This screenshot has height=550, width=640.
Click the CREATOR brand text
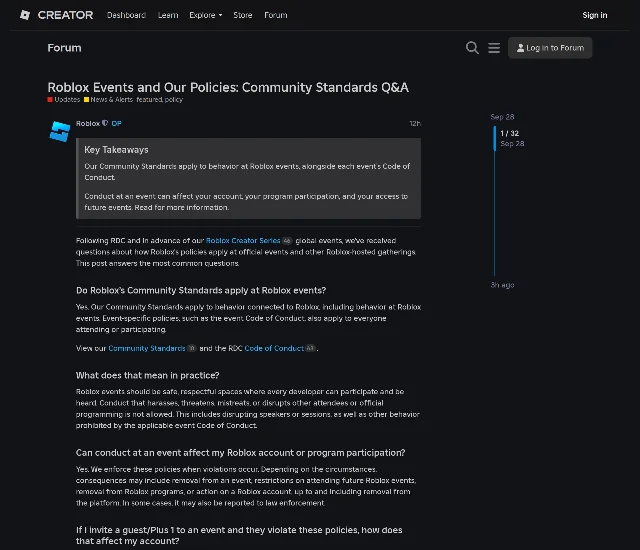point(65,15)
